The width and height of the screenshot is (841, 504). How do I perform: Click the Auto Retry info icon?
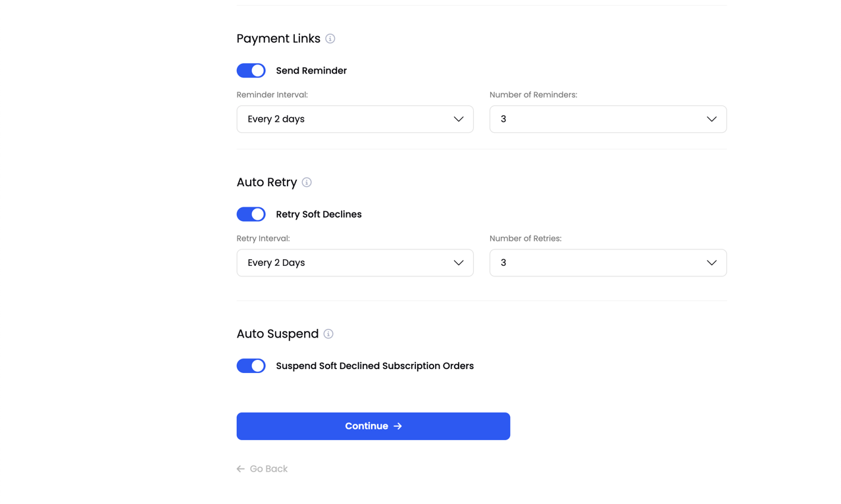pos(307,182)
